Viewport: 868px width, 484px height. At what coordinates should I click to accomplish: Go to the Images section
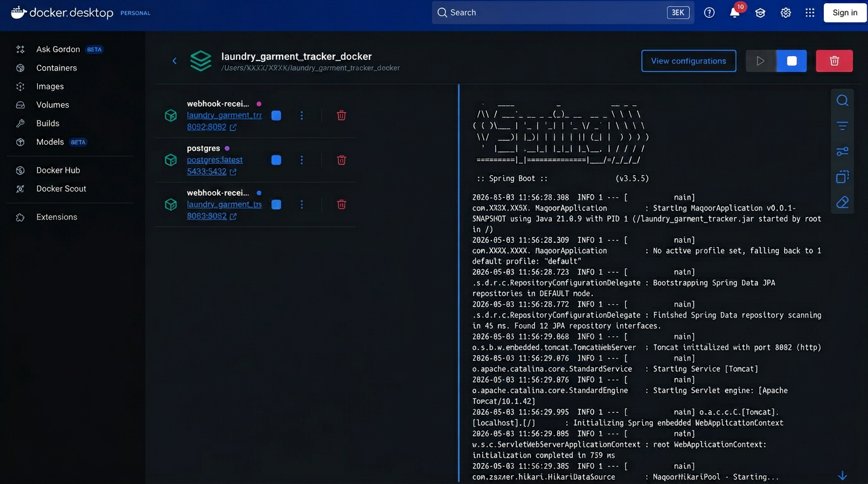[x=50, y=86]
